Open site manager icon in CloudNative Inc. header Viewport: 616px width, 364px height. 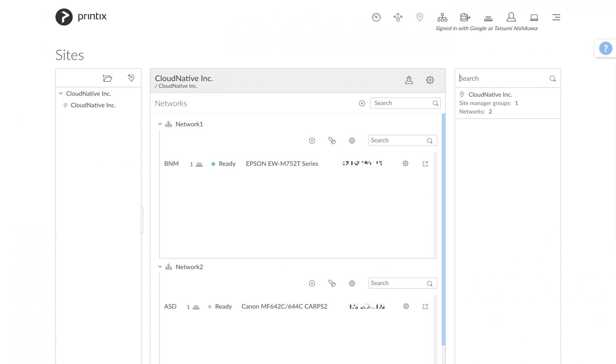409,80
